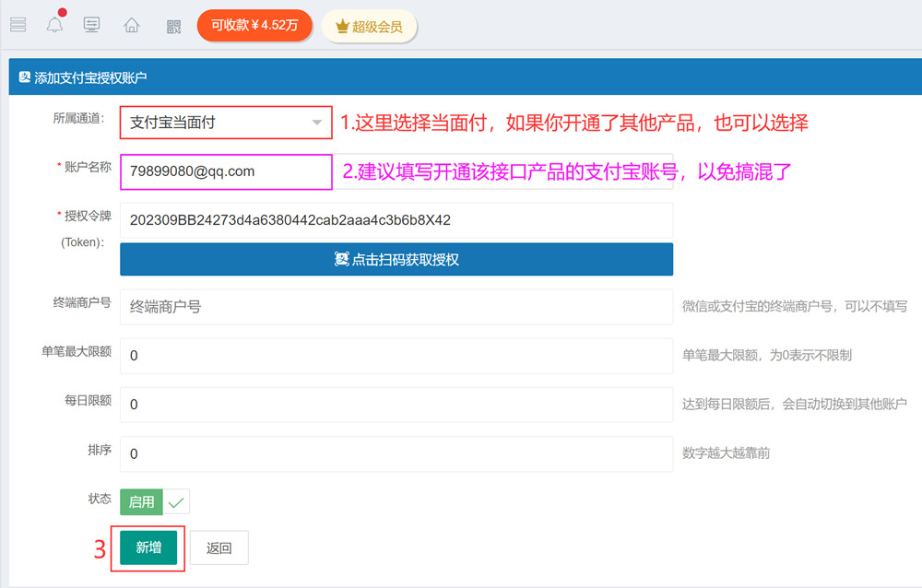
Task: Click the Alipay logo beside 添加支付宝授权账户
Action: coord(23,78)
